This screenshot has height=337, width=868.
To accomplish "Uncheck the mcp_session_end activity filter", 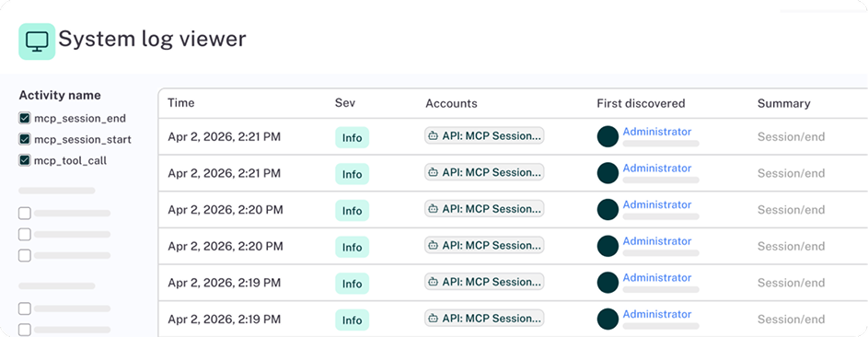I will (x=24, y=119).
